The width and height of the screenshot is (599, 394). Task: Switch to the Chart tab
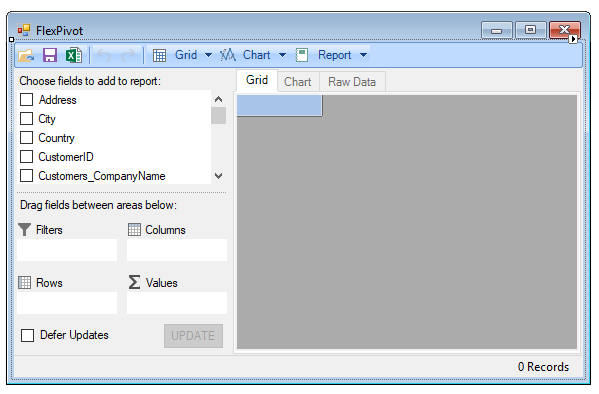[x=298, y=82]
